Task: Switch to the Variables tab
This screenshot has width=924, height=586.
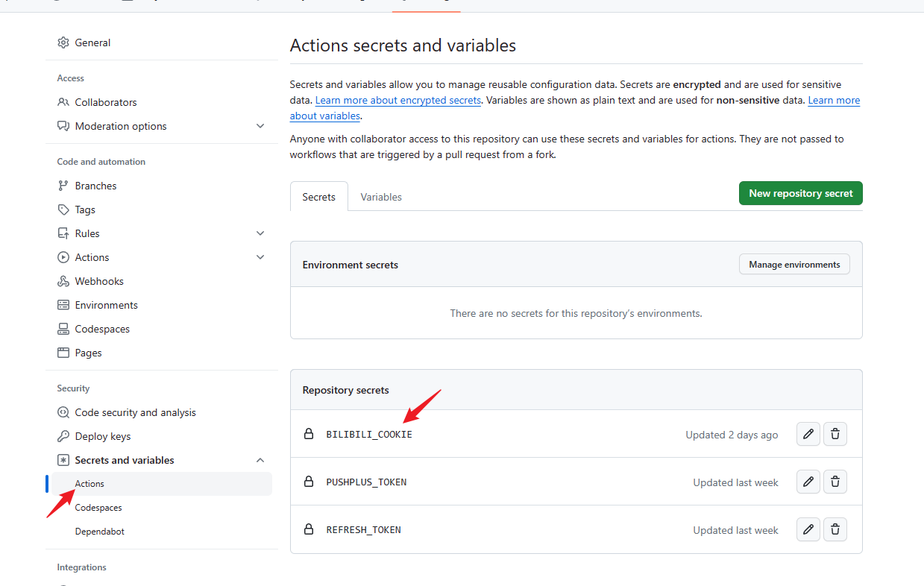Action: [381, 197]
